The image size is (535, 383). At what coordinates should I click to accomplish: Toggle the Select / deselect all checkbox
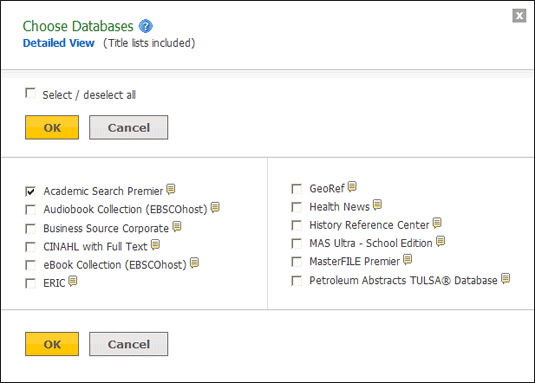pyautogui.click(x=30, y=93)
